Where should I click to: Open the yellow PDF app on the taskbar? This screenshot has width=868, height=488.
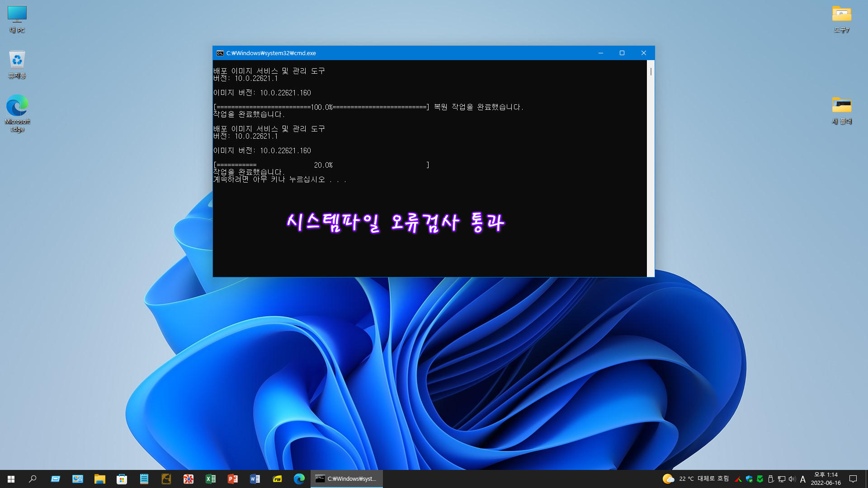click(277, 479)
